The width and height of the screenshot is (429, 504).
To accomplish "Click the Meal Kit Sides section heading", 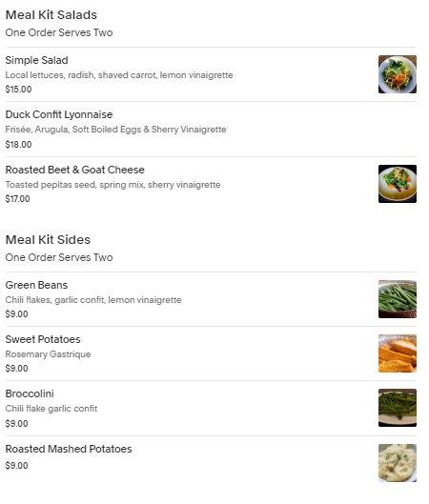I will (x=48, y=240).
